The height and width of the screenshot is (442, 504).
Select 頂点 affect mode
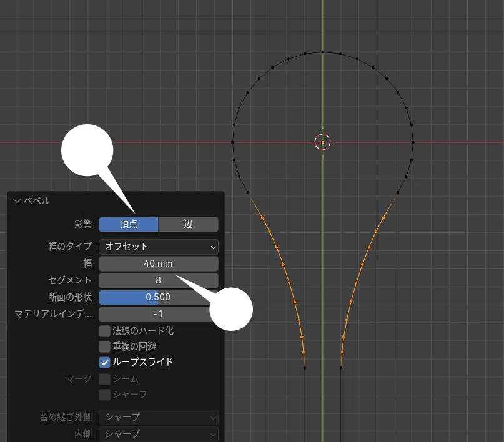pos(129,224)
